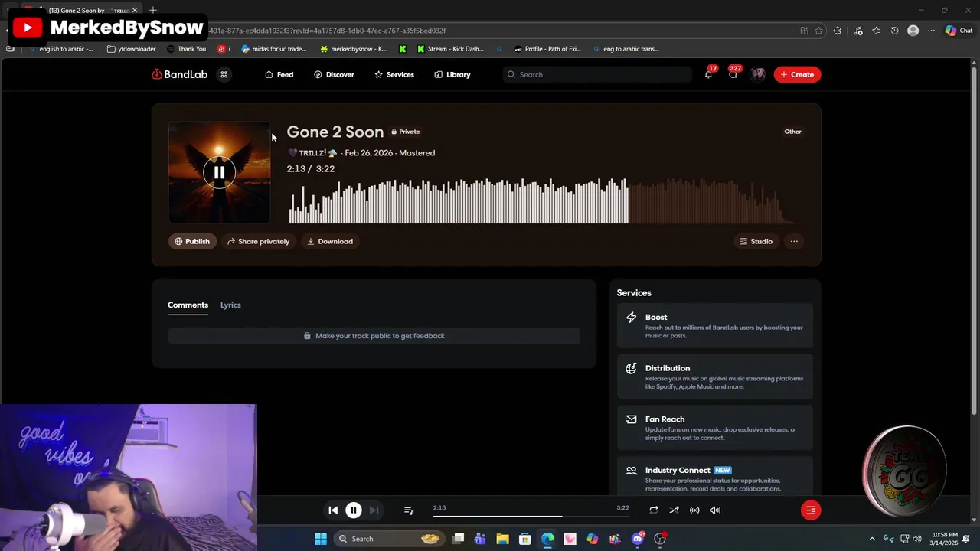
Task: Open the apps grid next to BandLab logo
Action: (x=224, y=74)
